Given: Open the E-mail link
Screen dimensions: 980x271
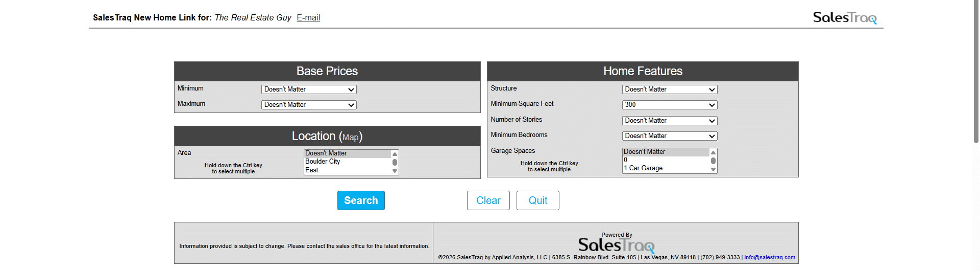Looking at the screenshot, I should tap(308, 17).
